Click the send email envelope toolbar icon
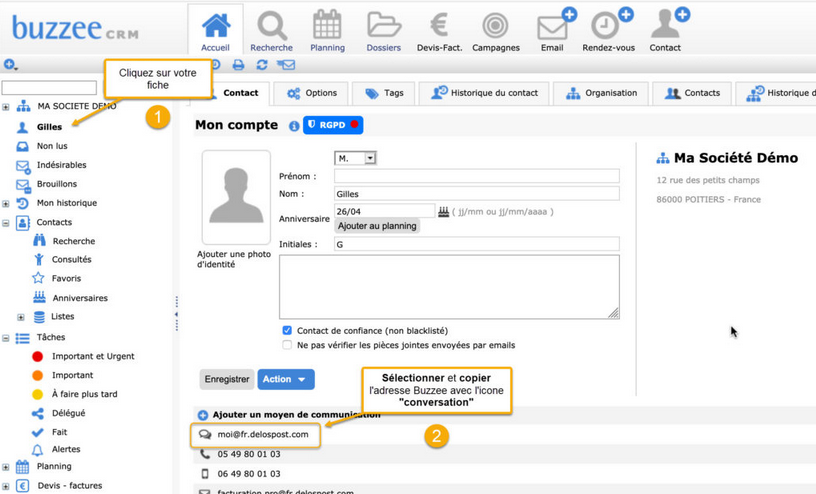This screenshot has height=494, width=816. point(286,65)
